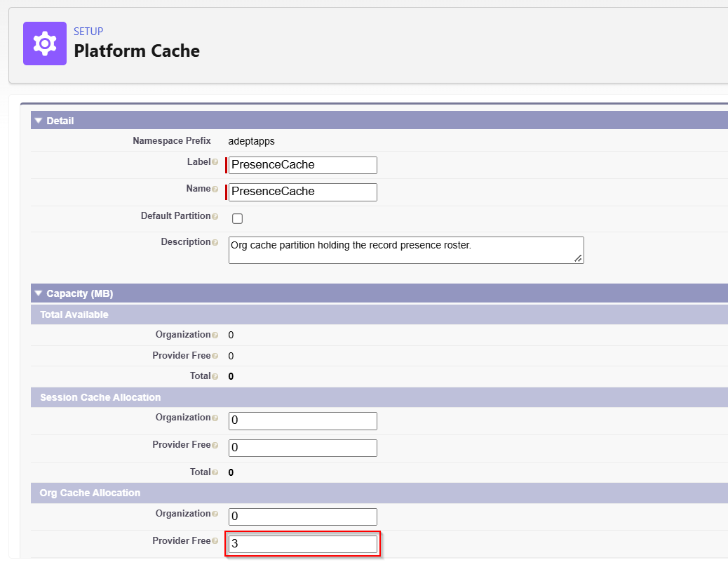Viewport: 728px width, 565px height.
Task: Open help icon beside Label field
Action: 215,162
